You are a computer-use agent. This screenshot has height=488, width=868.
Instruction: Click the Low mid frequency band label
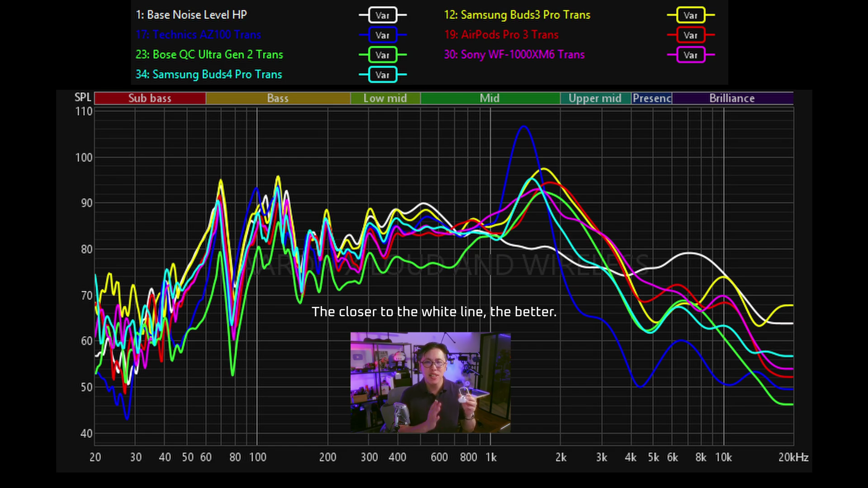(385, 98)
